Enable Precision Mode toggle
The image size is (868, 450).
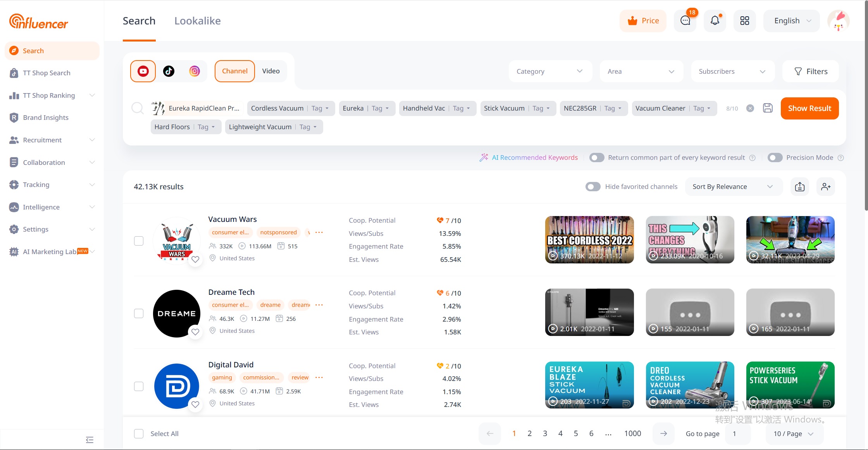775,157
